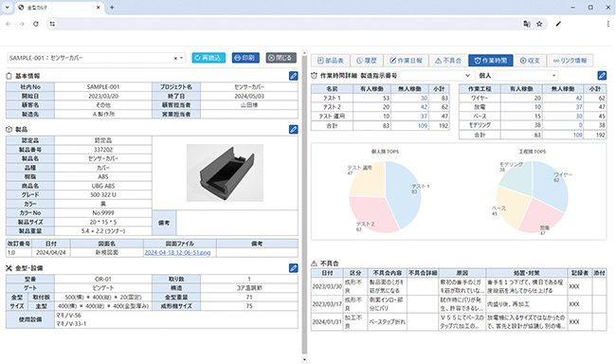
Task: Click the sensor cover product thumbnail image
Action: [x=225, y=173]
